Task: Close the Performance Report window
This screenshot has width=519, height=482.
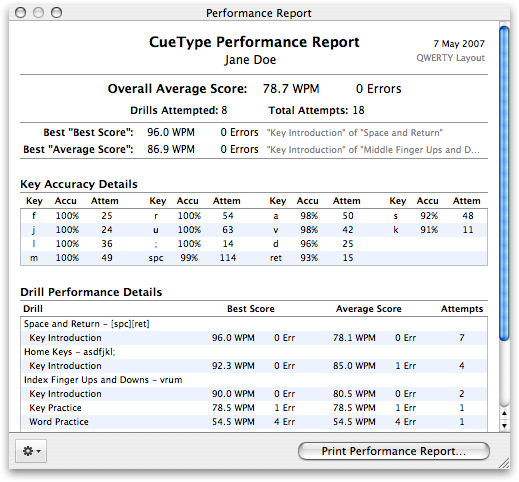Action: (21, 13)
